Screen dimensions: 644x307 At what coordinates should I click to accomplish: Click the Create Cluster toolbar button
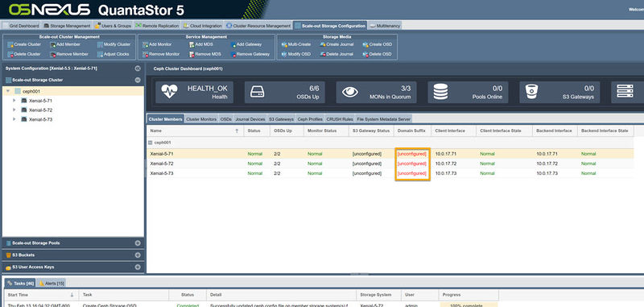coord(24,44)
